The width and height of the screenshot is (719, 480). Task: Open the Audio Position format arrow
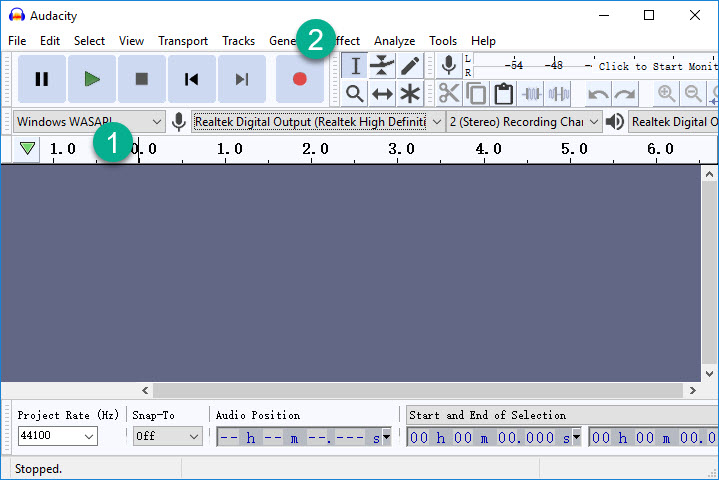click(387, 437)
